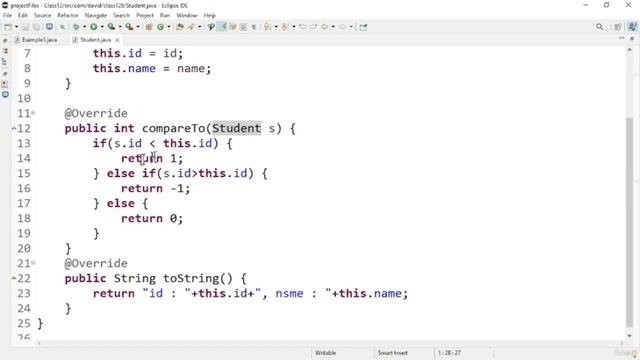Click the vertical scrollbar down arrow
Image resolution: width=640 pixels, height=360 pixels.
coord(629,336)
